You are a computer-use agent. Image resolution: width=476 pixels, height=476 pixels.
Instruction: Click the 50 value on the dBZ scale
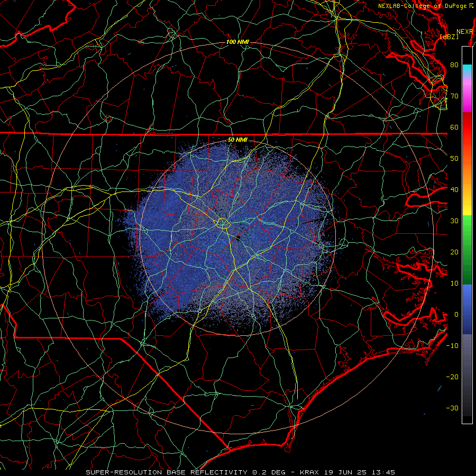pyautogui.click(x=454, y=159)
